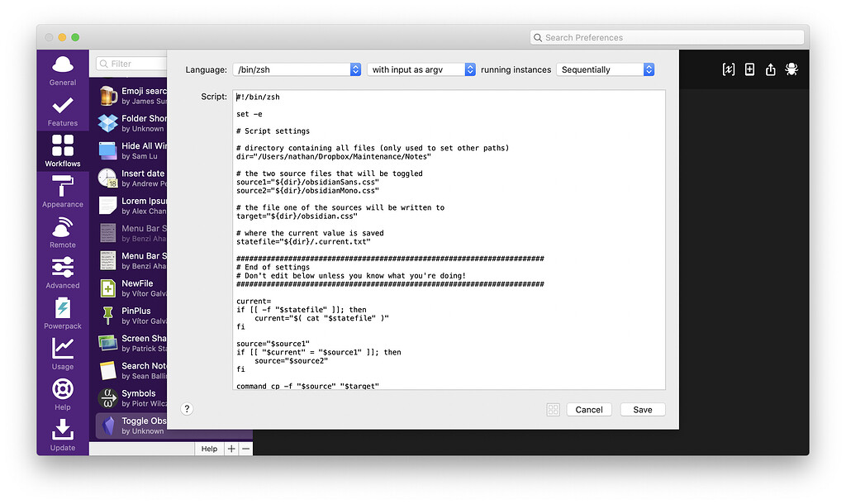Change the 'with input as argv' option

click(x=421, y=69)
